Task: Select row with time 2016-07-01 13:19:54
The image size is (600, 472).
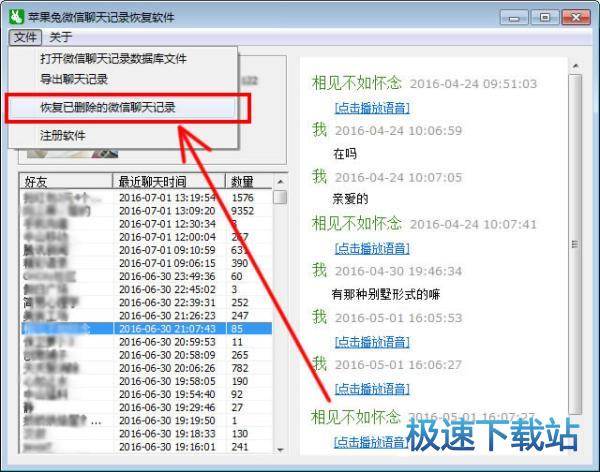Action: [147, 198]
